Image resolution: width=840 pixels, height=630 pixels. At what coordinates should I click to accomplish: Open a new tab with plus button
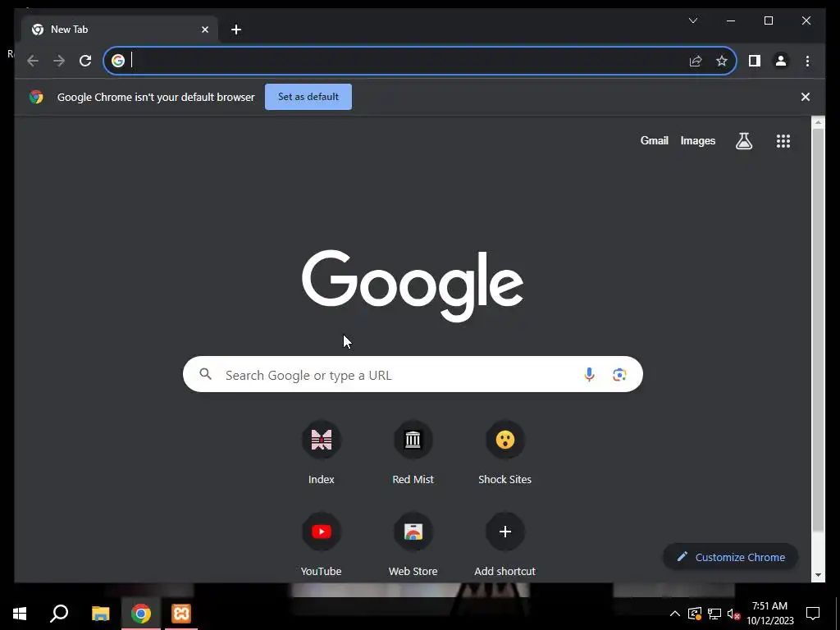pos(236,30)
